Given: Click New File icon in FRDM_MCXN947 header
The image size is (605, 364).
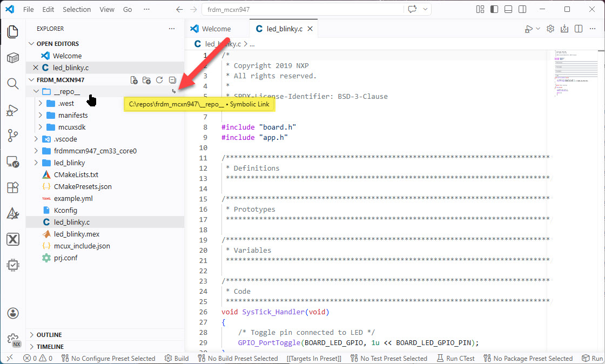Looking at the screenshot, I should click(135, 80).
